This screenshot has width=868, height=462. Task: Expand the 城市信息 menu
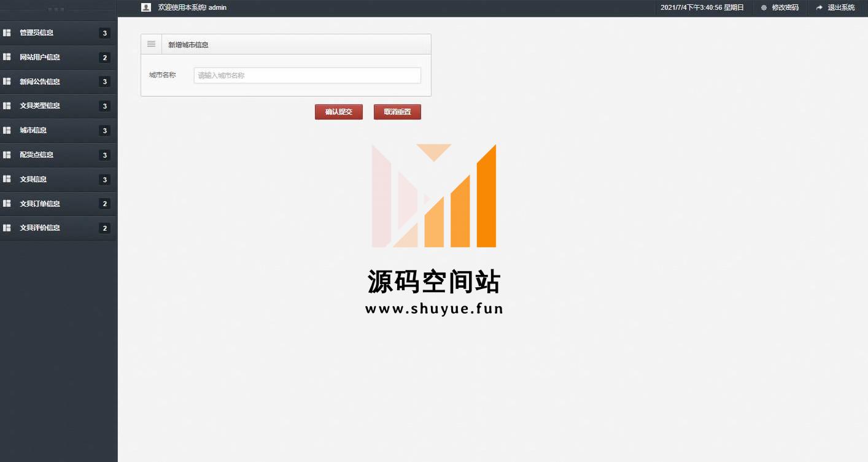(x=58, y=130)
